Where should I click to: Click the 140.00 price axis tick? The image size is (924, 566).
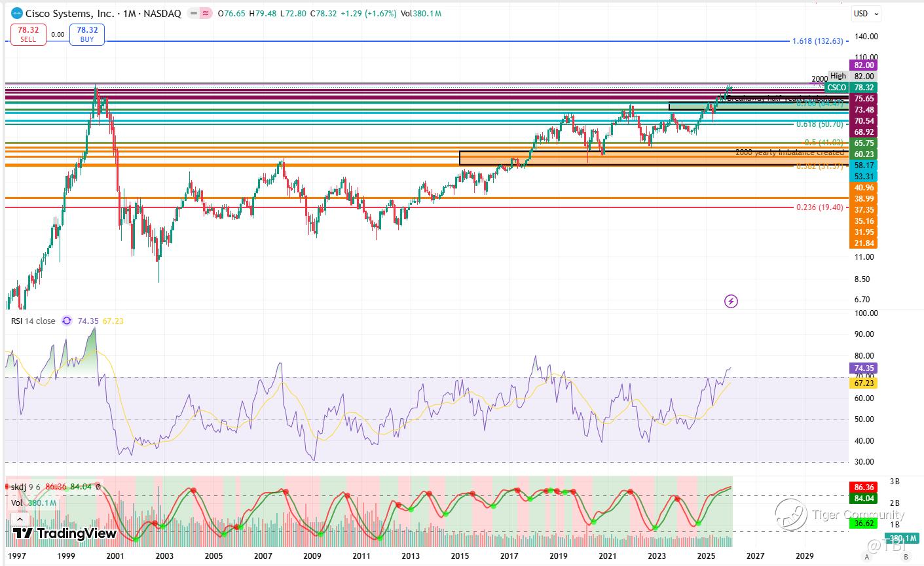click(865, 37)
